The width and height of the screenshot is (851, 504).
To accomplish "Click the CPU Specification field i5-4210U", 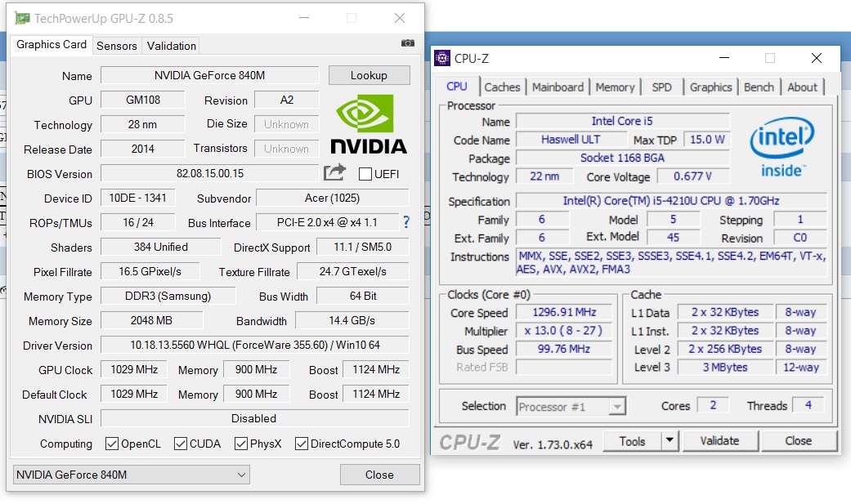I will point(671,201).
